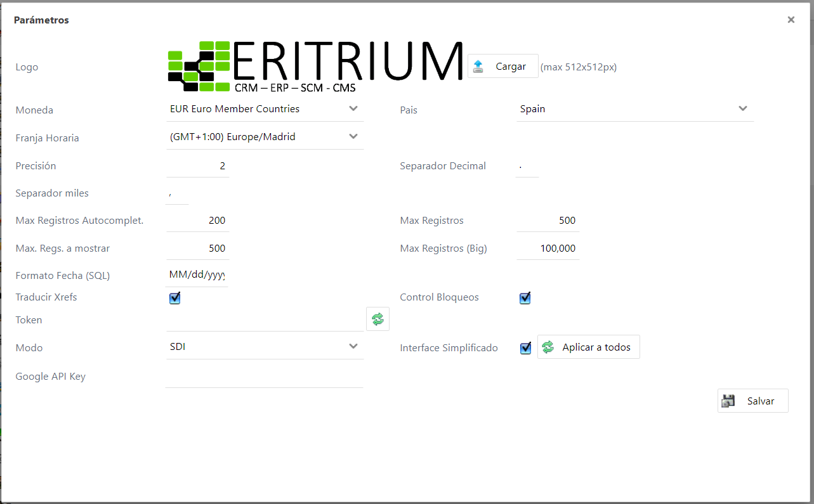The image size is (814, 504).
Task: Open the Franja Horaria timezone dropdown
Action: 265,137
